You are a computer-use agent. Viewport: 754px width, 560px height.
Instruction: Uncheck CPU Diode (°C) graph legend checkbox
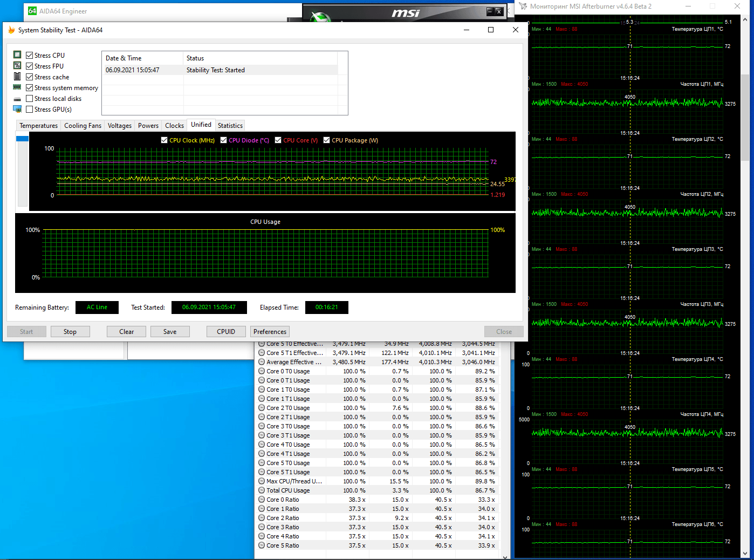coord(223,140)
